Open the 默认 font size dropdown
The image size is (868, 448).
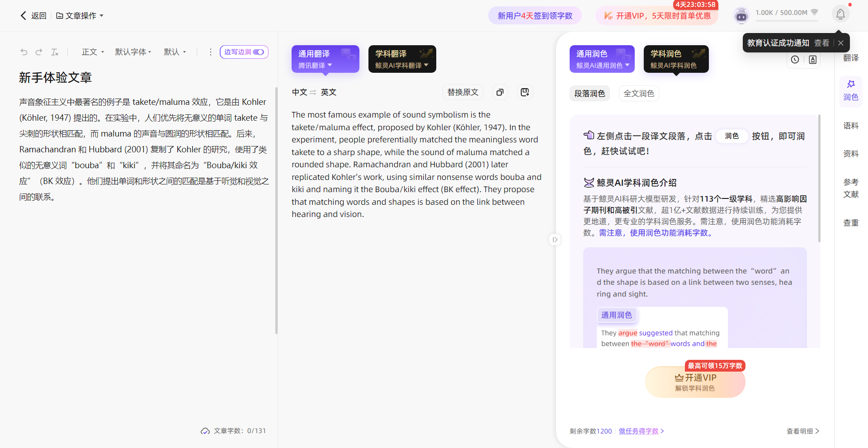pyautogui.click(x=175, y=52)
